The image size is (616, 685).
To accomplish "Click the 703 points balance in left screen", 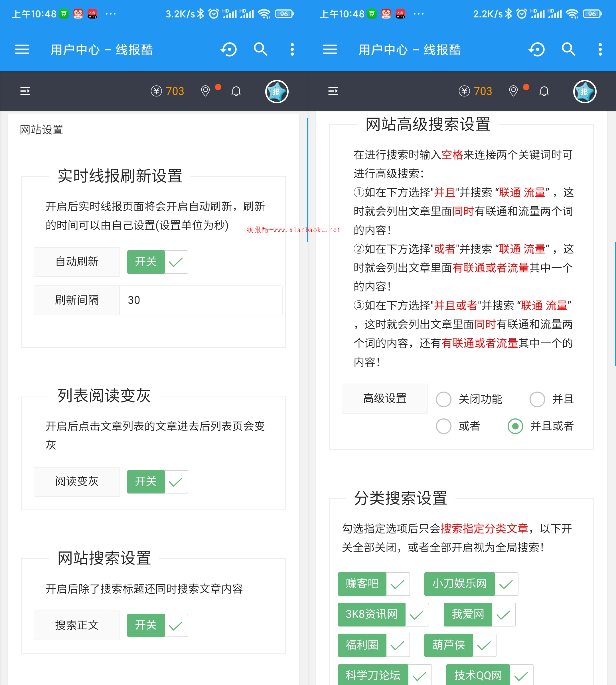I will tap(175, 91).
